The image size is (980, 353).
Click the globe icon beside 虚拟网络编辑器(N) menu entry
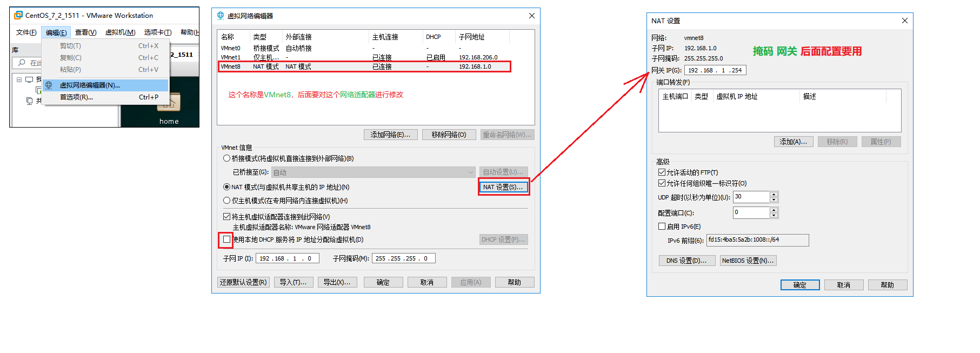coord(49,85)
